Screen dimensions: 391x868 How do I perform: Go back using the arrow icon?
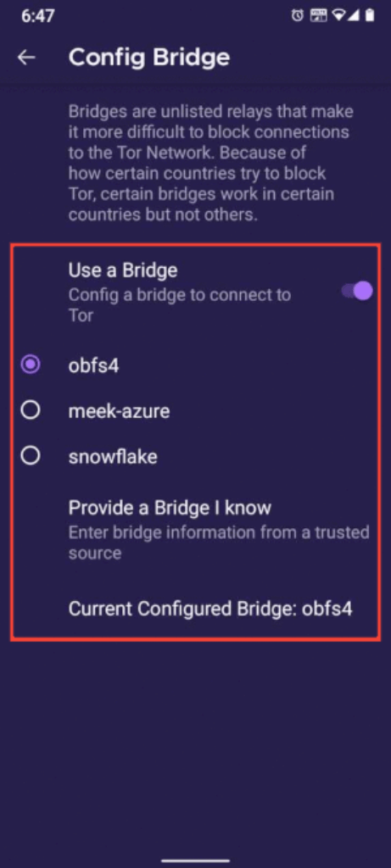pos(26,57)
